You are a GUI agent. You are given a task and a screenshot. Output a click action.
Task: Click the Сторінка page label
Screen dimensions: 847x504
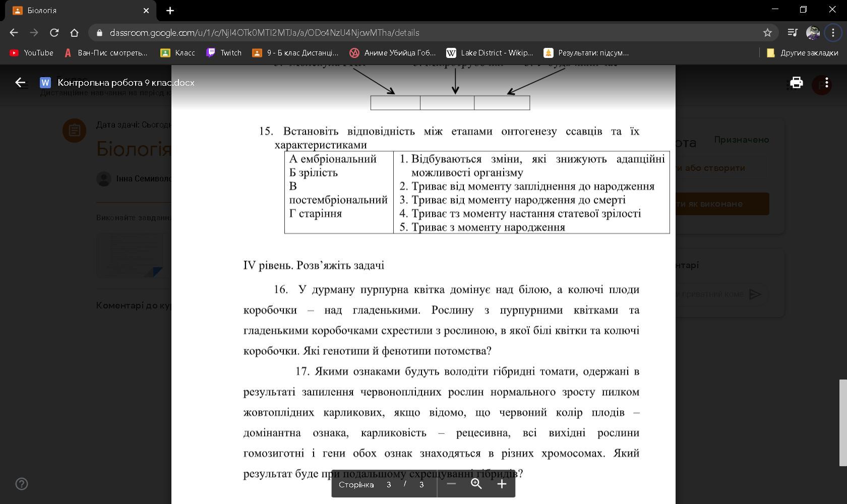[x=356, y=484]
